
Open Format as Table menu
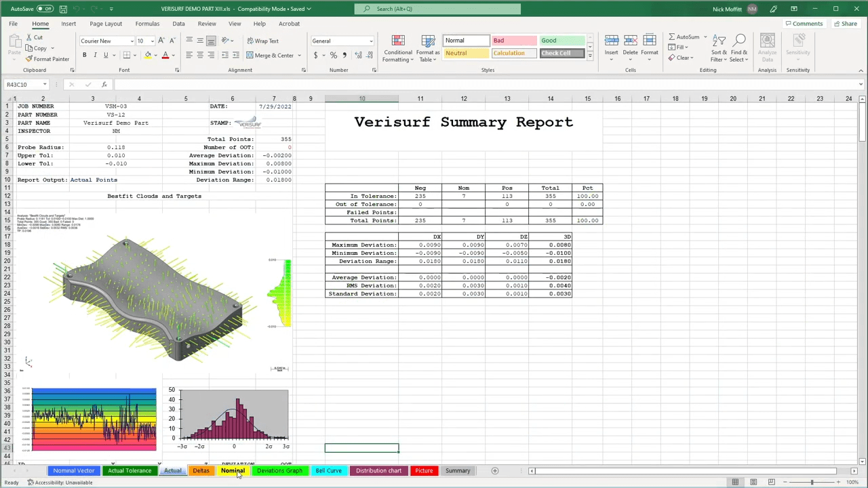[428, 48]
